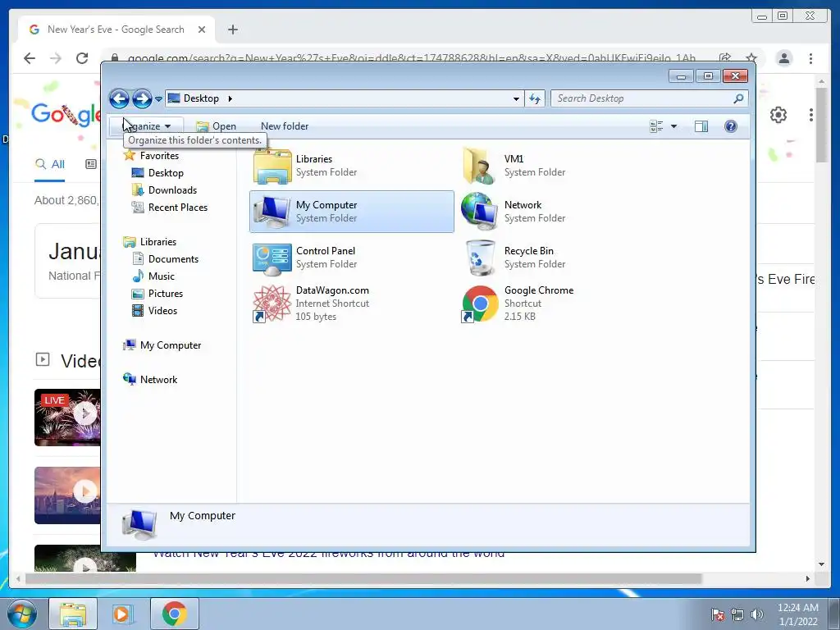Open Videos library in sidebar

162,311
